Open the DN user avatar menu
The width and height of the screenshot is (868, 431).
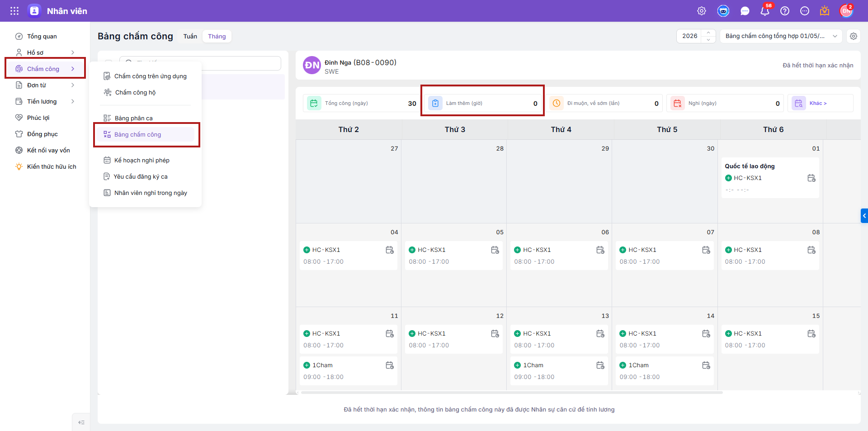[x=846, y=11]
